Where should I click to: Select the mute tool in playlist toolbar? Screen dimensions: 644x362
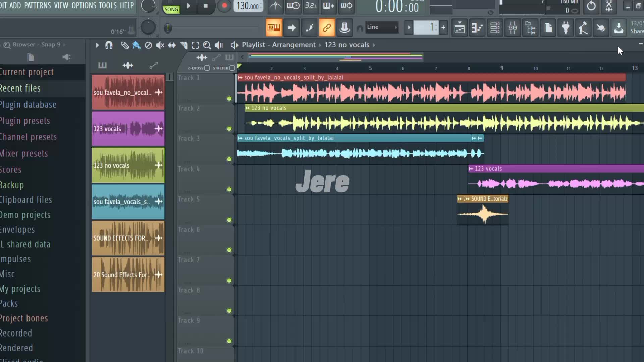click(x=160, y=45)
